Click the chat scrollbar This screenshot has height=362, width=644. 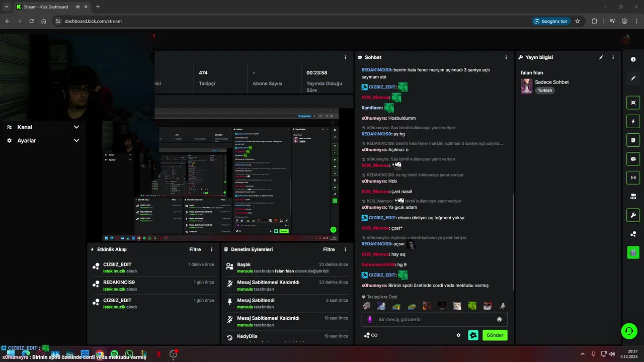(x=513, y=241)
